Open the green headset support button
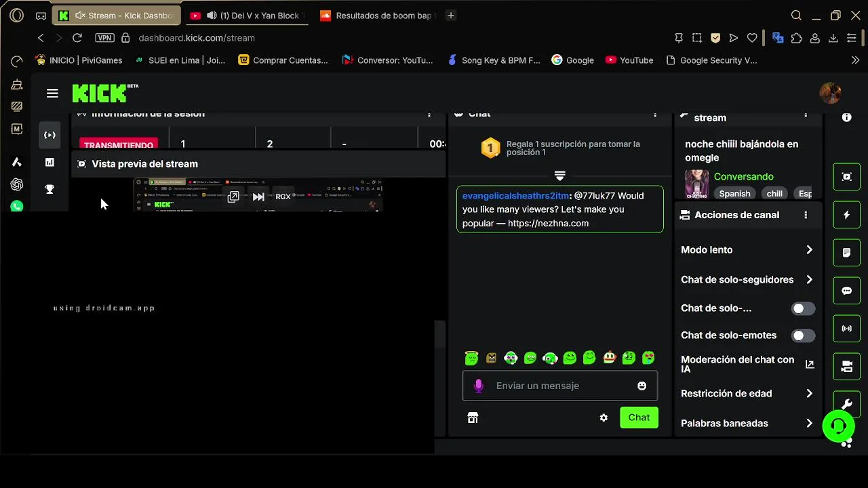 point(838,426)
